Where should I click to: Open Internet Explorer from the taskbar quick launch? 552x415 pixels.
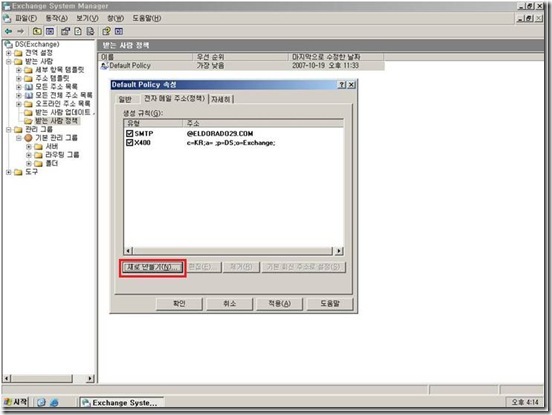[54, 402]
